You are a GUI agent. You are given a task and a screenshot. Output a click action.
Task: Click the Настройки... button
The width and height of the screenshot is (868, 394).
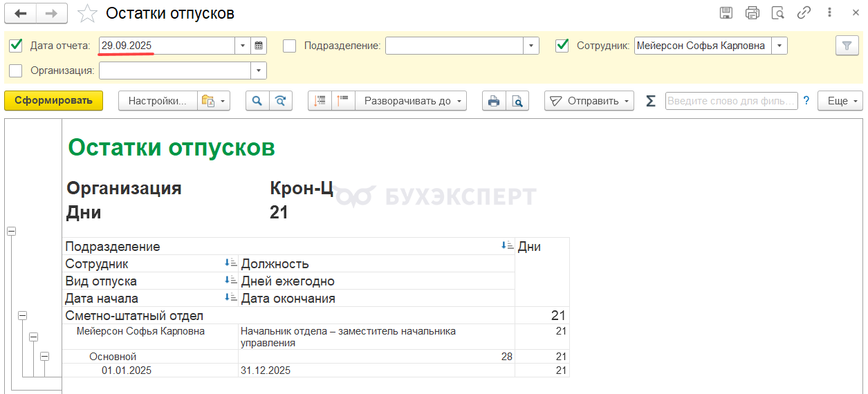158,101
